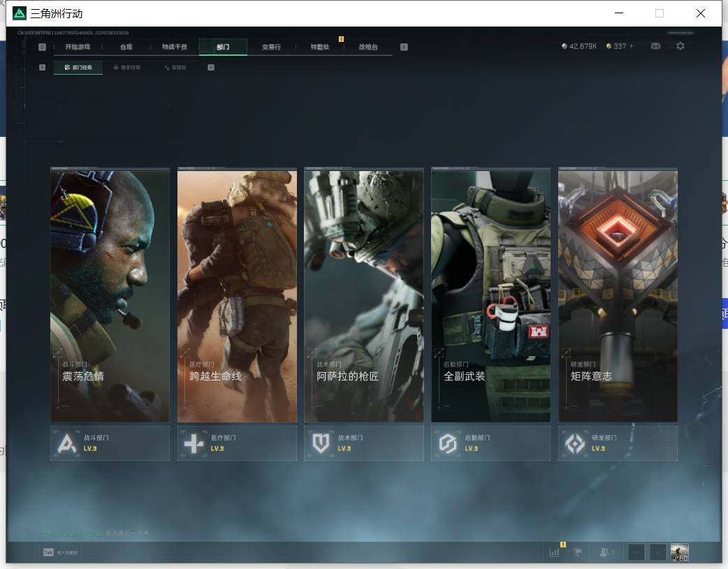Click the key-hint icon right of sub-tabs

(211, 67)
